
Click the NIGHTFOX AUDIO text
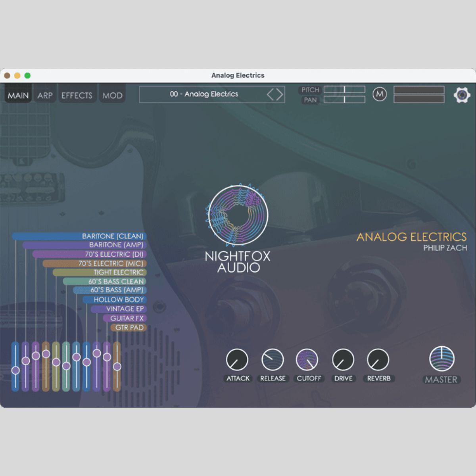coord(238,262)
